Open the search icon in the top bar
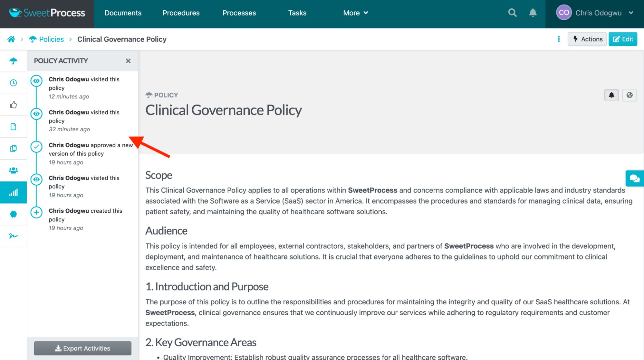The image size is (644, 360). 512,13
